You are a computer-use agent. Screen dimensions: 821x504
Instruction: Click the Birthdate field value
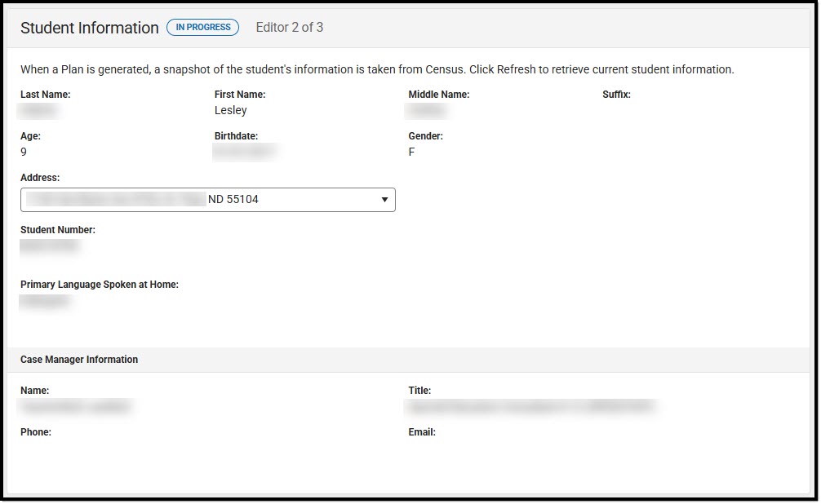[245, 152]
